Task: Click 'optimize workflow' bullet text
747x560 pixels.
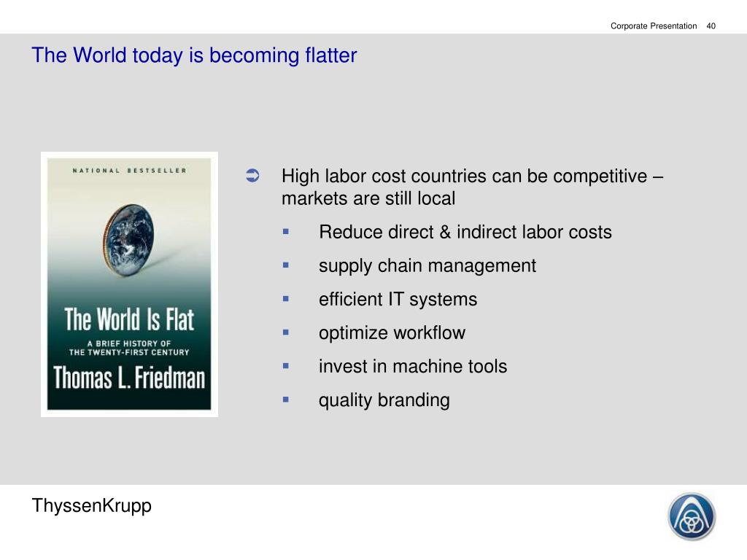Action: pos(392,332)
